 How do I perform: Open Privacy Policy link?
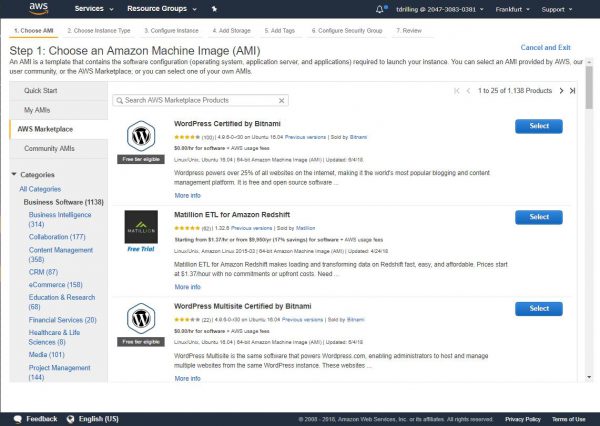[x=523, y=419]
